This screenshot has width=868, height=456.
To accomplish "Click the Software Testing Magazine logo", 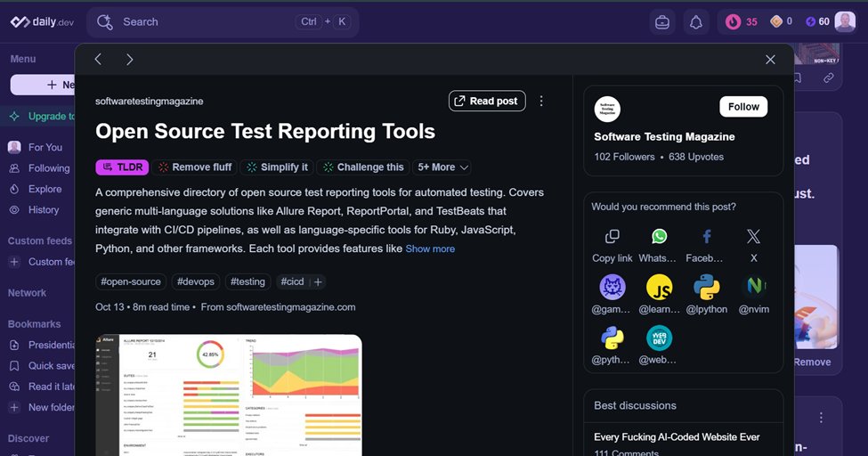I will pos(607,109).
